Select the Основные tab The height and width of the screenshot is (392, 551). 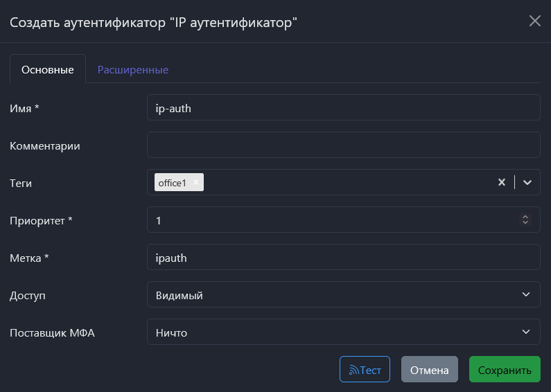(47, 69)
